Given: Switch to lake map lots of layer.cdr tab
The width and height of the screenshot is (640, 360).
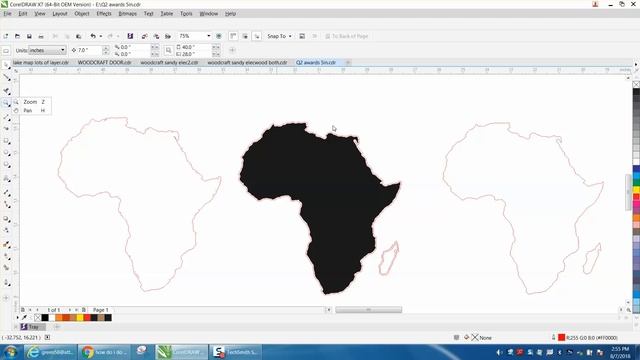Looking at the screenshot, I should click(x=41, y=62).
